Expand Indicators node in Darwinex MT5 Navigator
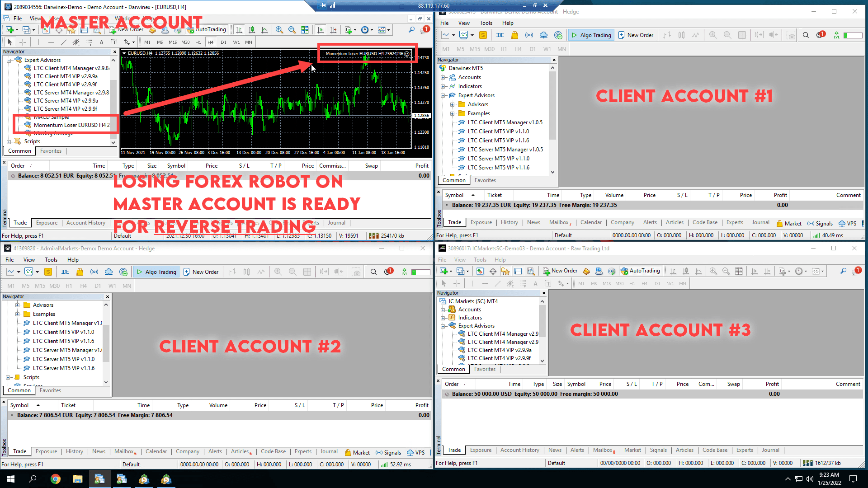This screenshot has width=868, height=488. [443, 86]
